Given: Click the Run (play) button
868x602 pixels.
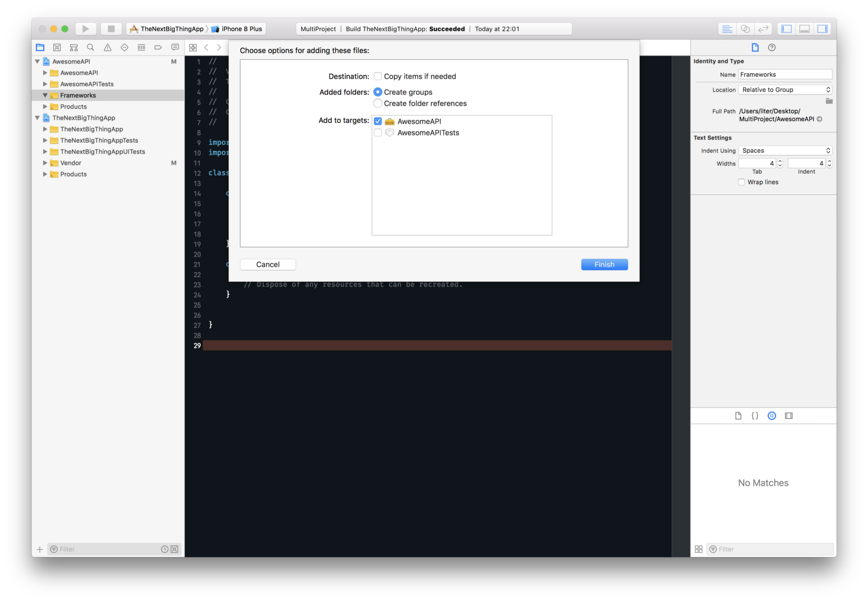Looking at the screenshot, I should point(85,29).
